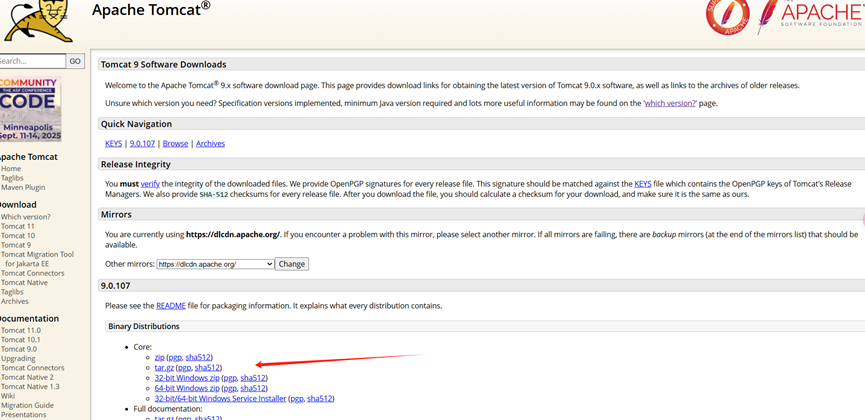Download the Core tar.gz distribution

pyautogui.click(x=164, y=368)
